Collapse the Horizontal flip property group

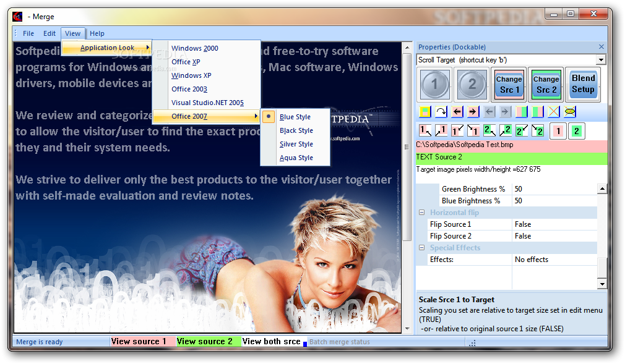(421, 213)
